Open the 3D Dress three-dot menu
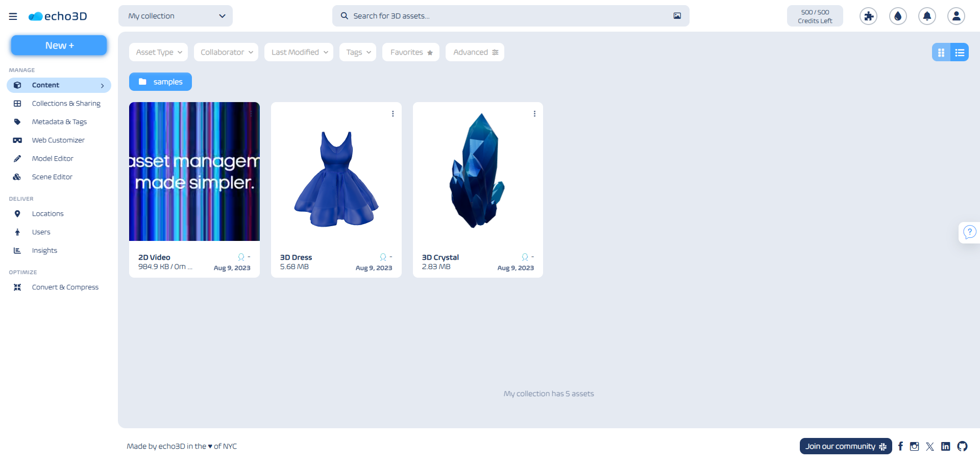980x465 pixels. coord(393,114)
